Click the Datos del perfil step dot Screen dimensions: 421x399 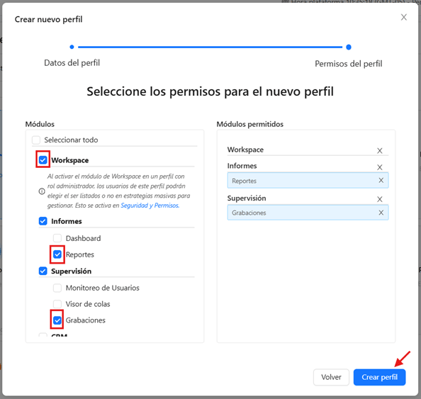(72, 47)
